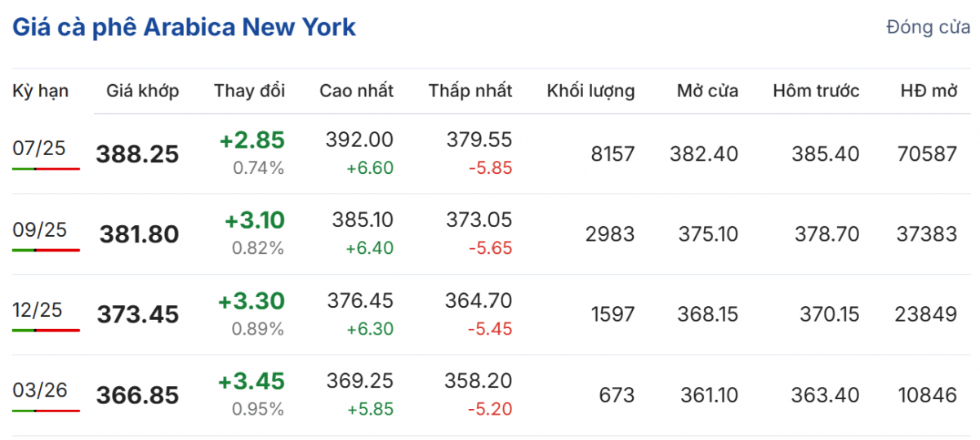The width and height of the screenshot is (980, 440).
Task: Open the 09/25 contract term
Action: tap(38, 229)
